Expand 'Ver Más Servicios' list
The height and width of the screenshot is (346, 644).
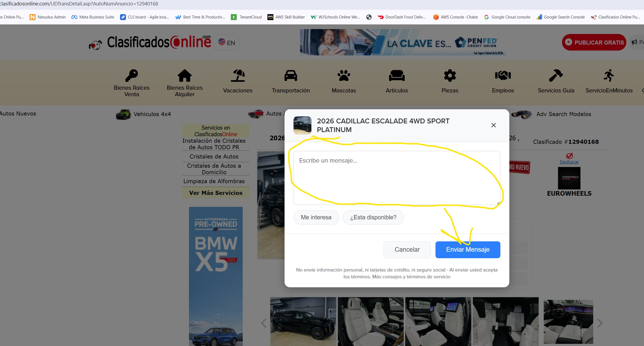tap(216, 193)
